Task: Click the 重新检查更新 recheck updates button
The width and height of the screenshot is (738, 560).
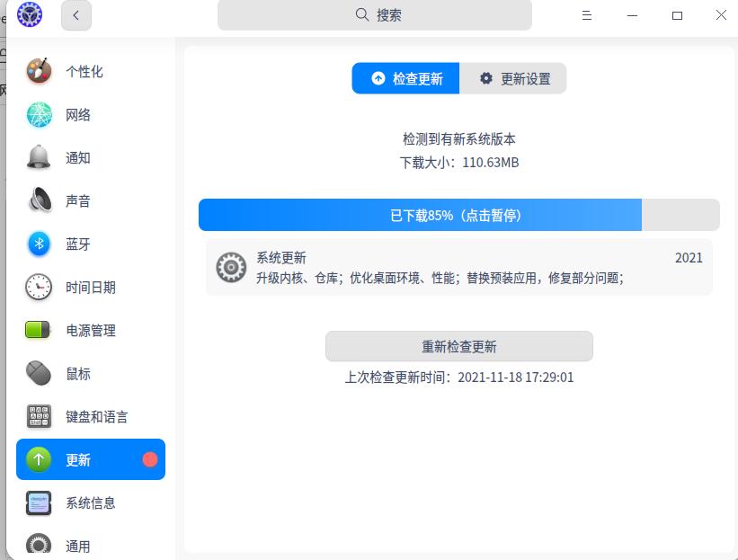Action: 458,346
